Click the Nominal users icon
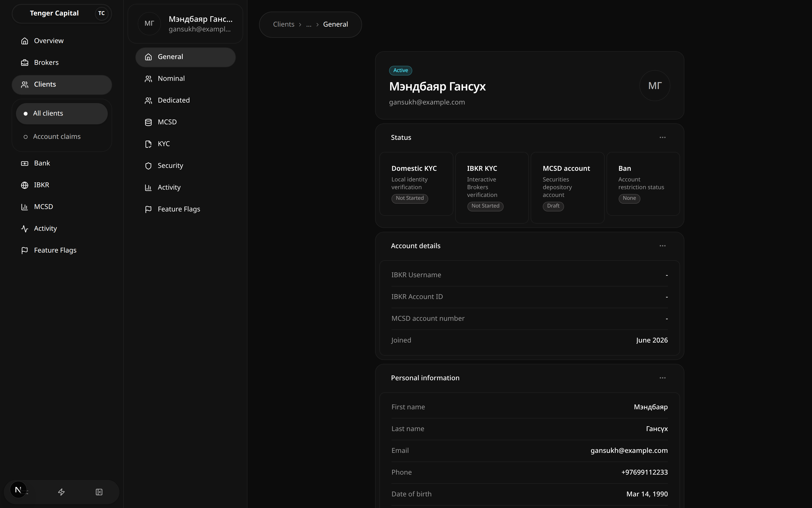The width and height of the screenshot is (812, 508). (x=148, y=79)
